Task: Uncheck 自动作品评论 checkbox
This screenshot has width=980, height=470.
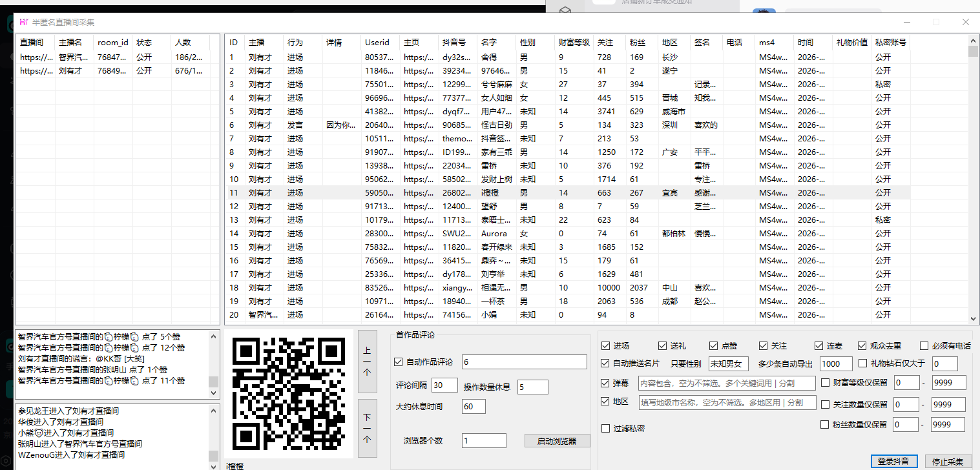Action: [x=398, y=362]
